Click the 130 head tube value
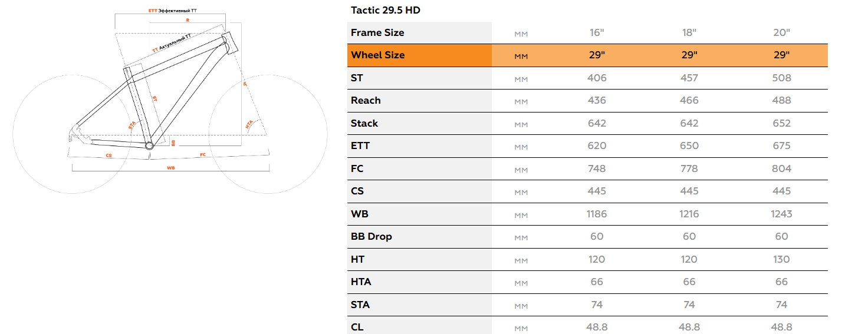Viewport: 868px width, 334px height. [781, 259]
